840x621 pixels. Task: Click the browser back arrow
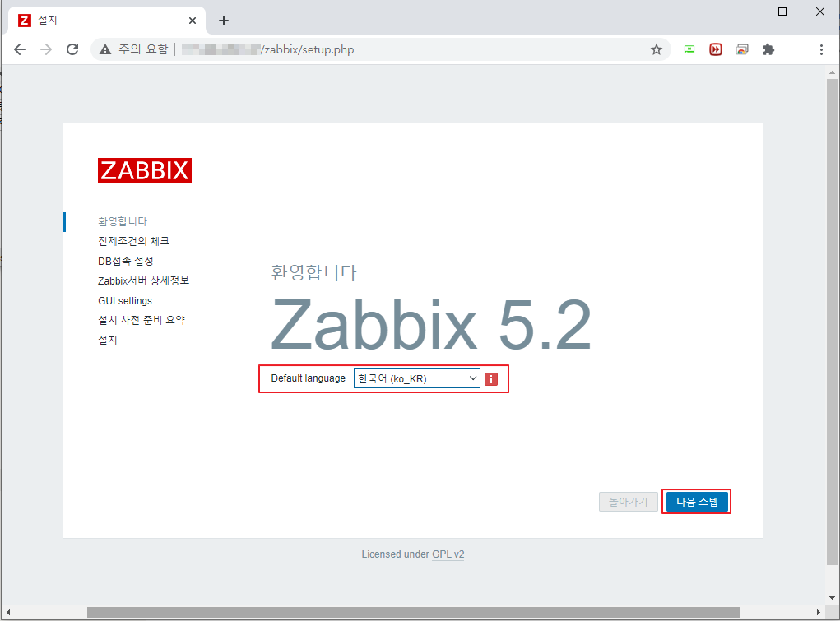(20, 50)
